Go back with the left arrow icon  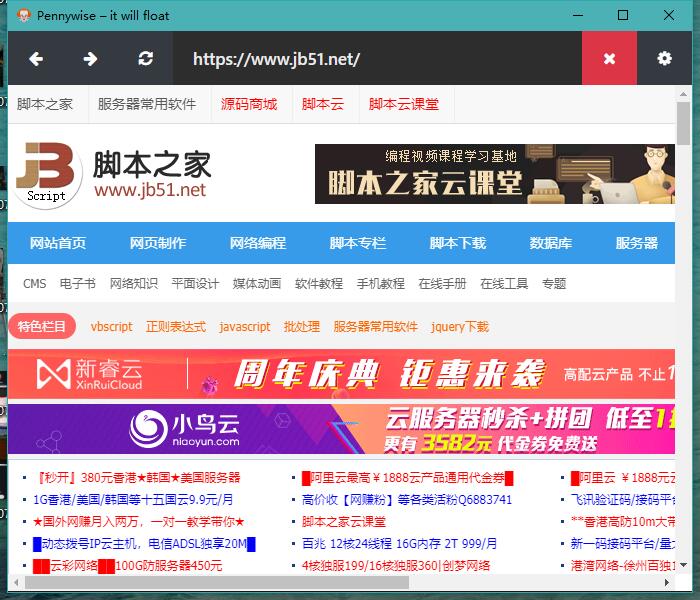[36, 58]
